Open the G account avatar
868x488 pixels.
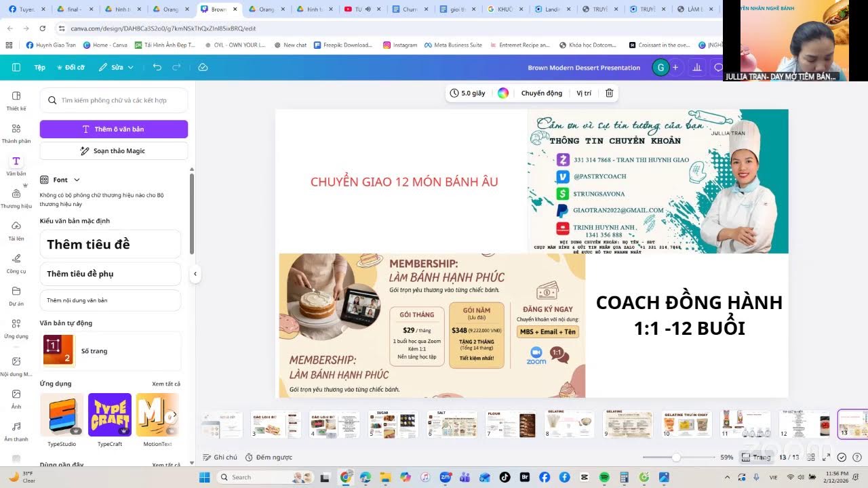pos(660,67)
